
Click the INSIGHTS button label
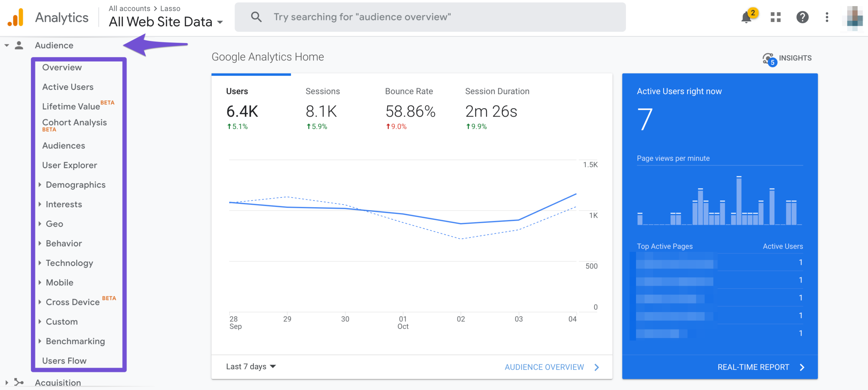pyautogui.click(x=795, y=58)
